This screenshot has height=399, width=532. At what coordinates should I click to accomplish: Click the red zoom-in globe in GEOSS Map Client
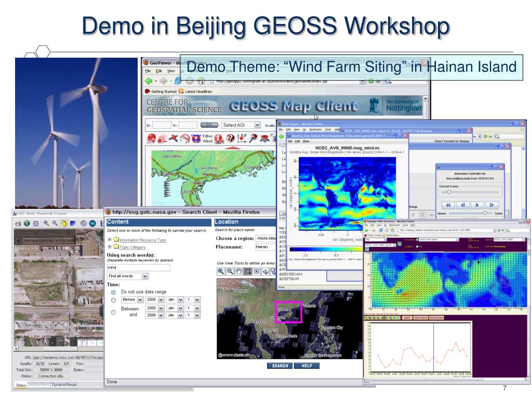(152, 138)
